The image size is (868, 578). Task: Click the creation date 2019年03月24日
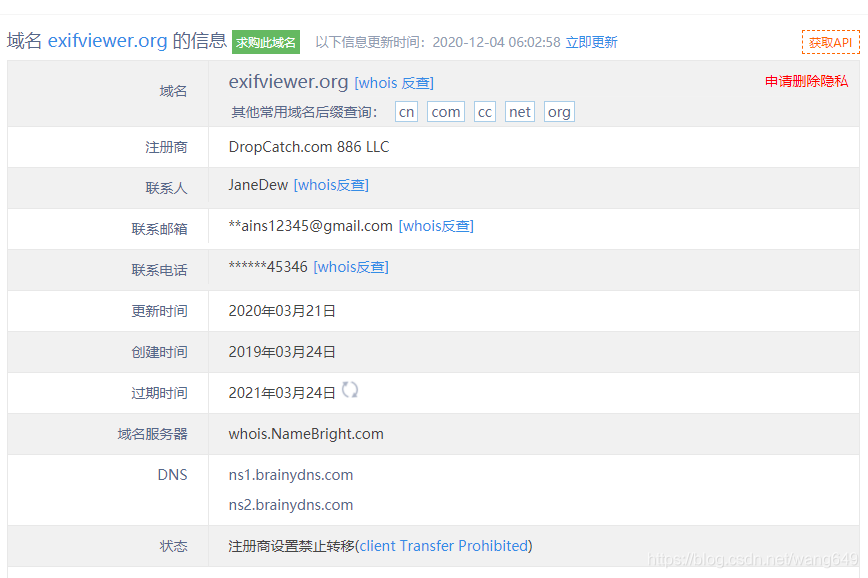[282, 352]
